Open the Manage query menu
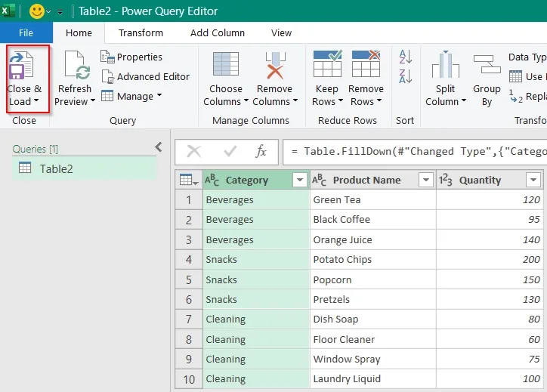This screenshot has width=547, height=392. click(x=131, y=96)
